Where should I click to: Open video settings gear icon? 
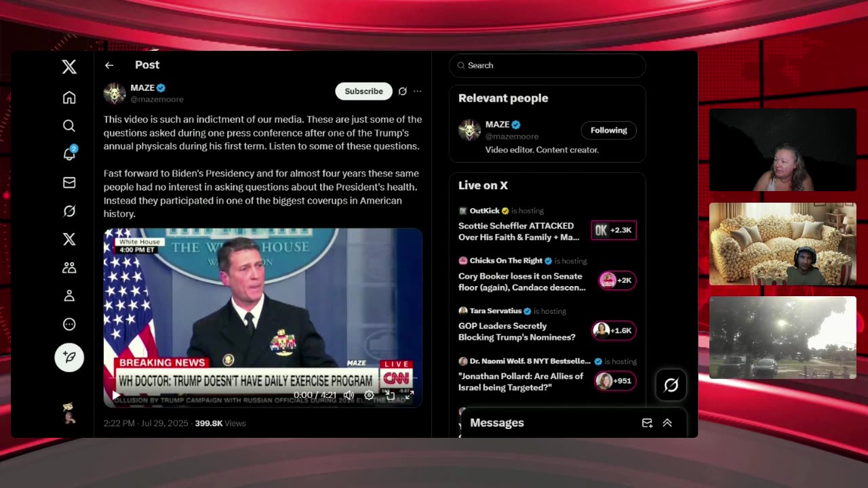[369, 395]
